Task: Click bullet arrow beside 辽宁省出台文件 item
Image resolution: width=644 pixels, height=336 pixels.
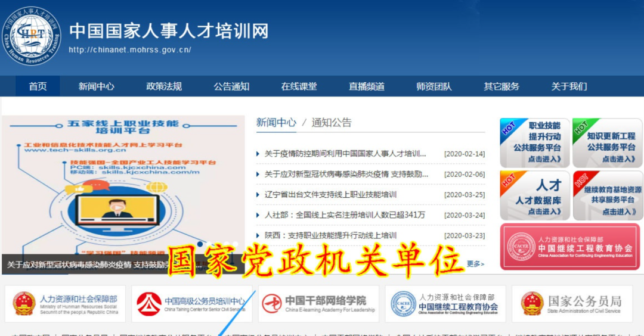Action: pyautogui.click(x=258, y=195)
